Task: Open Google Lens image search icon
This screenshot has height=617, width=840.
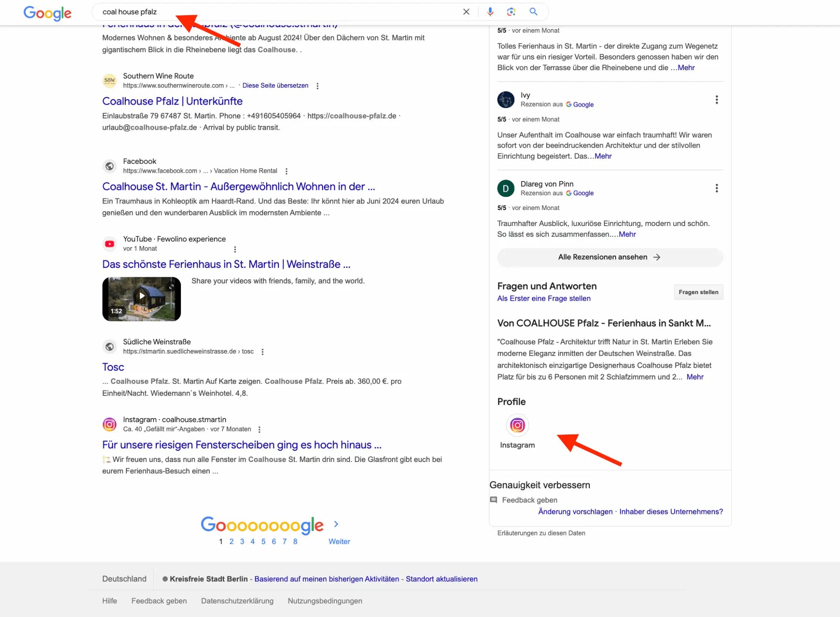Action: tap(511, 12)
